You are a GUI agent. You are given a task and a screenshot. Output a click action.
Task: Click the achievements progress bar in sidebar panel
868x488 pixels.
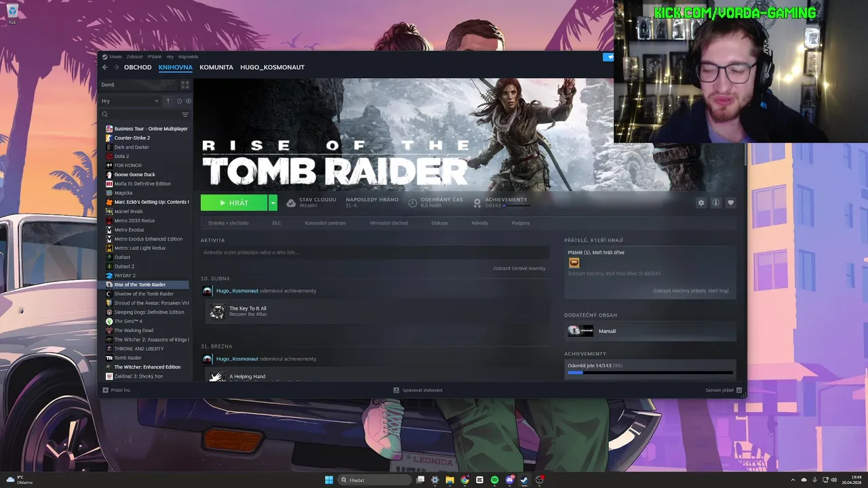[x=650, y=373]
